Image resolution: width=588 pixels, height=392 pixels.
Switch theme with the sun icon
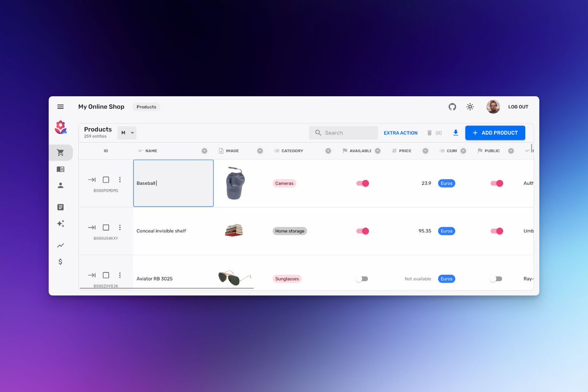(470, 106)
